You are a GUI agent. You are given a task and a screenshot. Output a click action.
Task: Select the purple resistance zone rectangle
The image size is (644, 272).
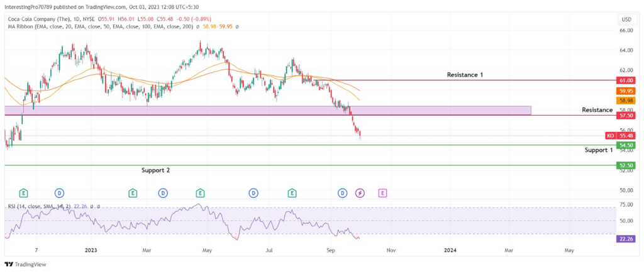tap(268, 111)
